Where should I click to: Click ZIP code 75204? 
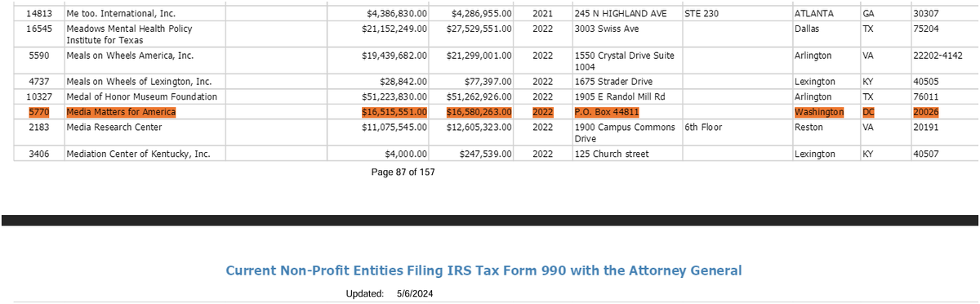[927, 29]
